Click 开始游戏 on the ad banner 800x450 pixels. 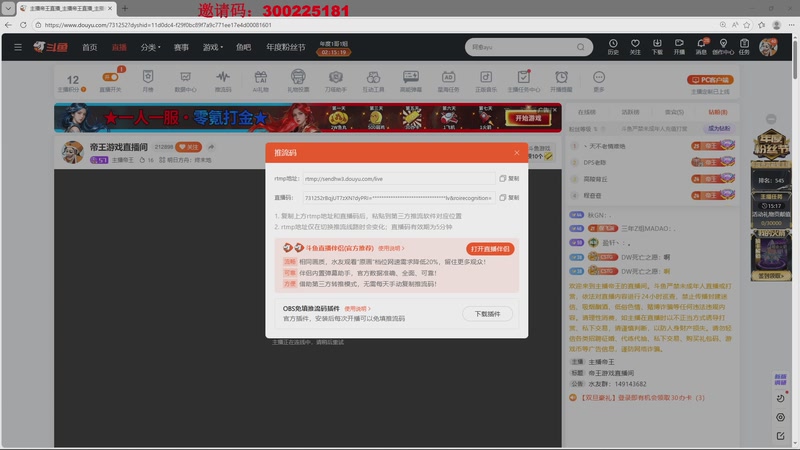[x=528, y=118]
